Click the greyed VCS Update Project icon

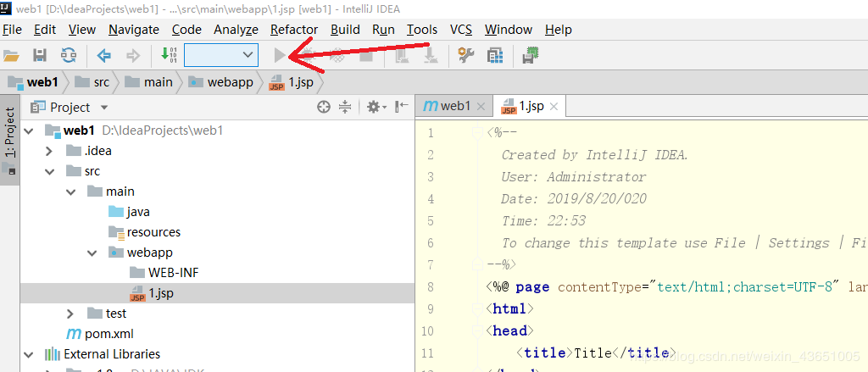click(x=401, y=55)
